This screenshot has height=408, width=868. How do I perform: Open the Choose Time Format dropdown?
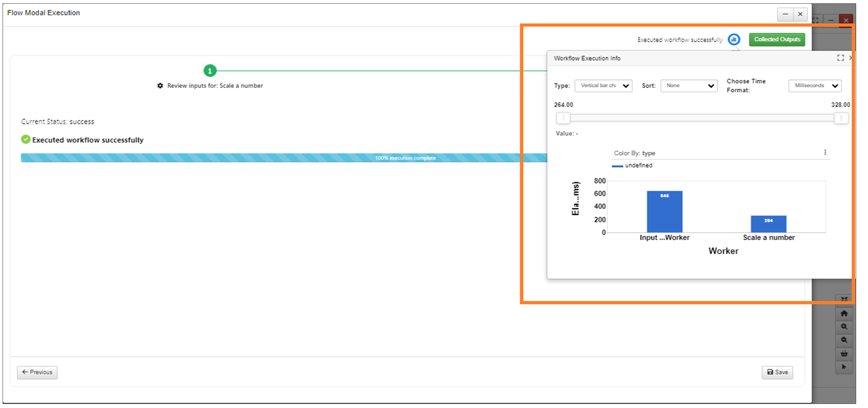click(x=815, y=86)
